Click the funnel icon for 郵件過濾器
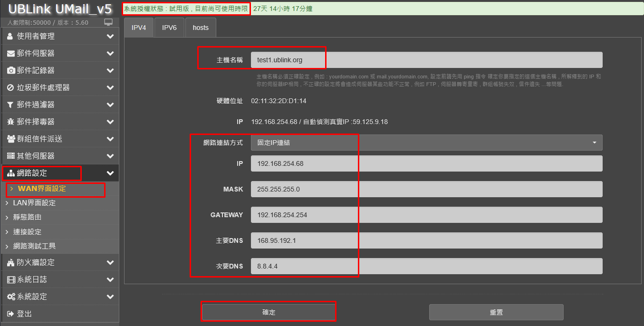 tap(10, 105)
